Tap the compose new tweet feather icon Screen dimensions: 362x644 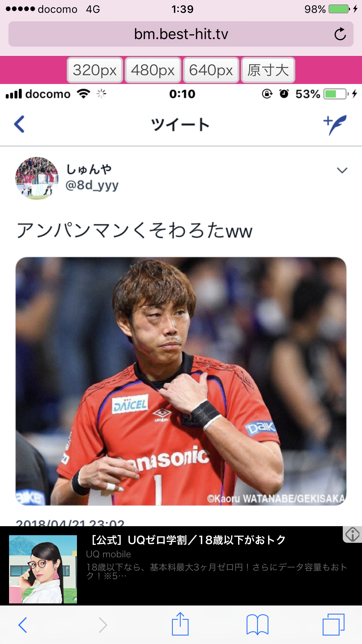coord(335,125)
